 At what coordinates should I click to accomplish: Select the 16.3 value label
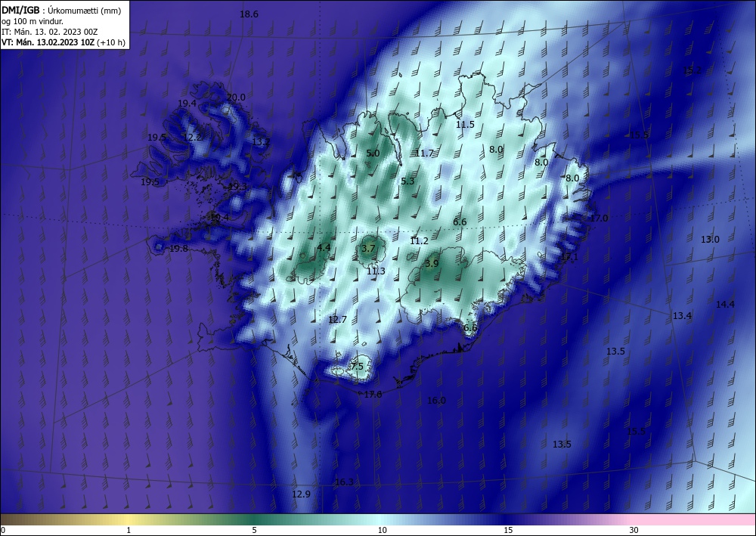coord(344,482)
